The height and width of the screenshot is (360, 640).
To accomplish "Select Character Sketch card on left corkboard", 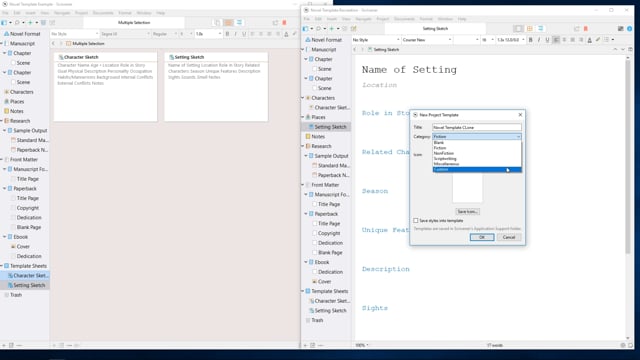I will coord(105,87).
